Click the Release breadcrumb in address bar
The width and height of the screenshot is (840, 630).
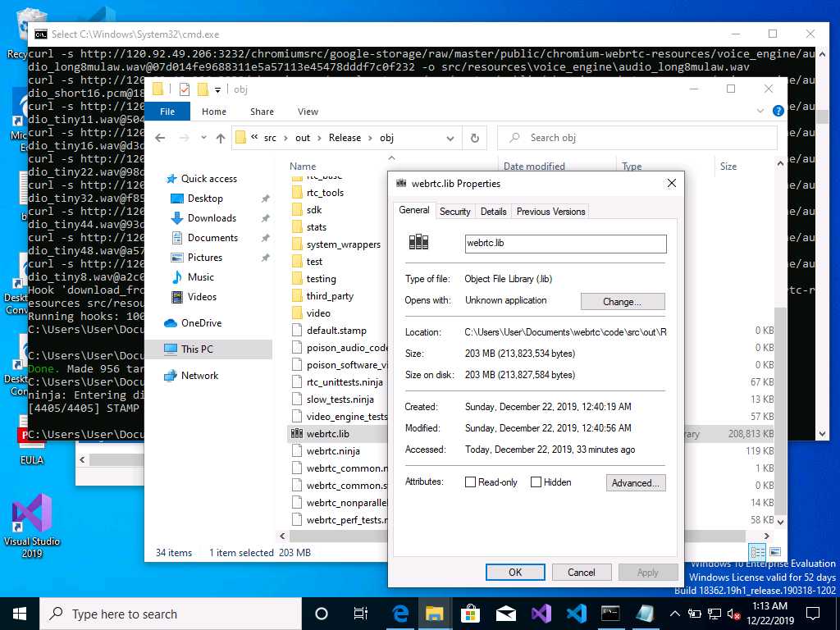(x=345, y=138)
